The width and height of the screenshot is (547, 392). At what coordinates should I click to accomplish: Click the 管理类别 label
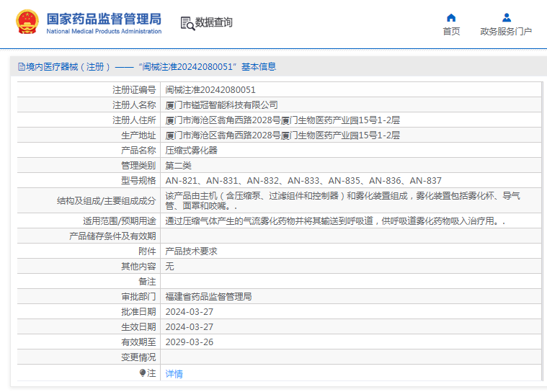point(138,166)
